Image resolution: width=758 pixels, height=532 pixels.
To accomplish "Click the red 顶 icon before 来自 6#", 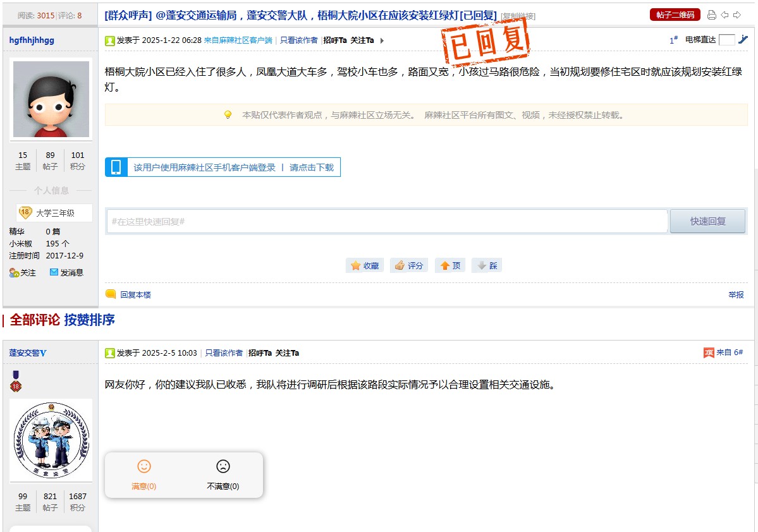I will click(x=709, y=353).
